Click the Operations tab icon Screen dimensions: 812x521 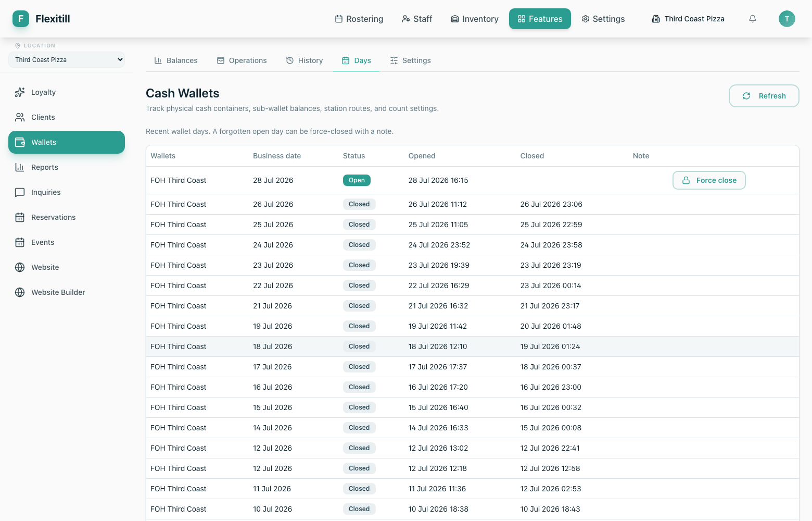coord(221,60)
